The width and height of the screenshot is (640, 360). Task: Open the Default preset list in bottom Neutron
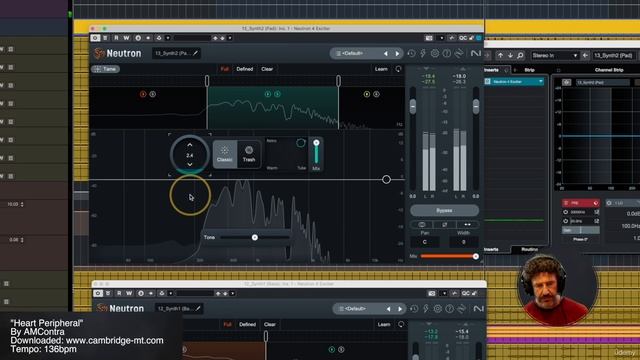tap(356, 309)
